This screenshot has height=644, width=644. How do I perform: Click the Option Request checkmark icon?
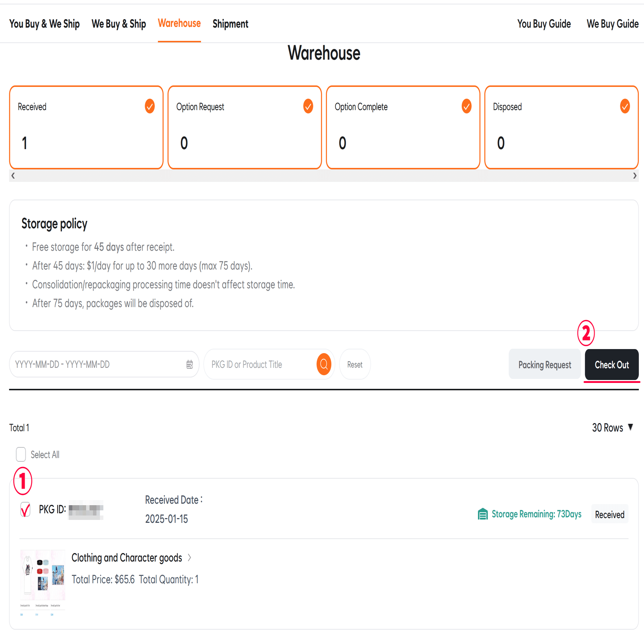tap(308, 106)
